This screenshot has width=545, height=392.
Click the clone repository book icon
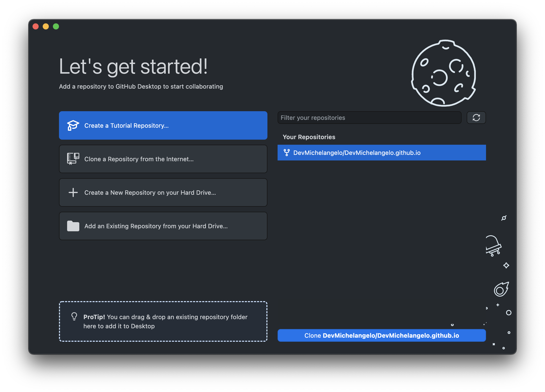pyautogui.click(x=73, y=159)
